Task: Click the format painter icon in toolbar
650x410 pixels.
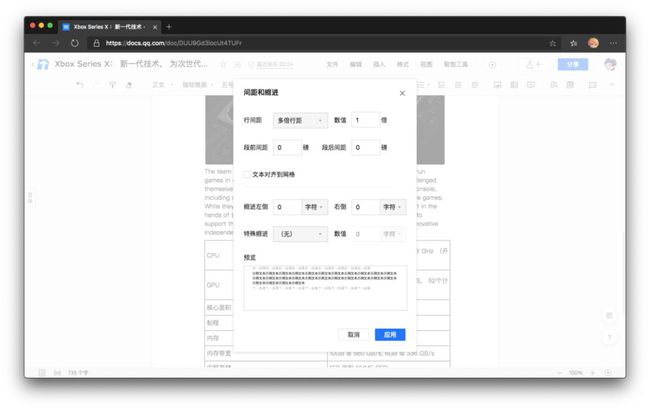Action: [x=112, y=85]
